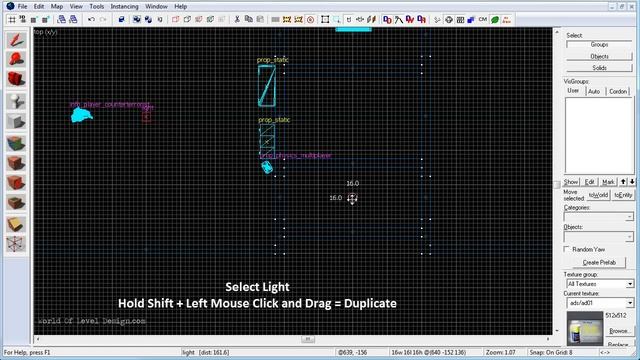Image resolution: width=640 pixels, height=360 pixels.
Task: Open the File menu
Action: pyautogui.click(x=22, y=7)
